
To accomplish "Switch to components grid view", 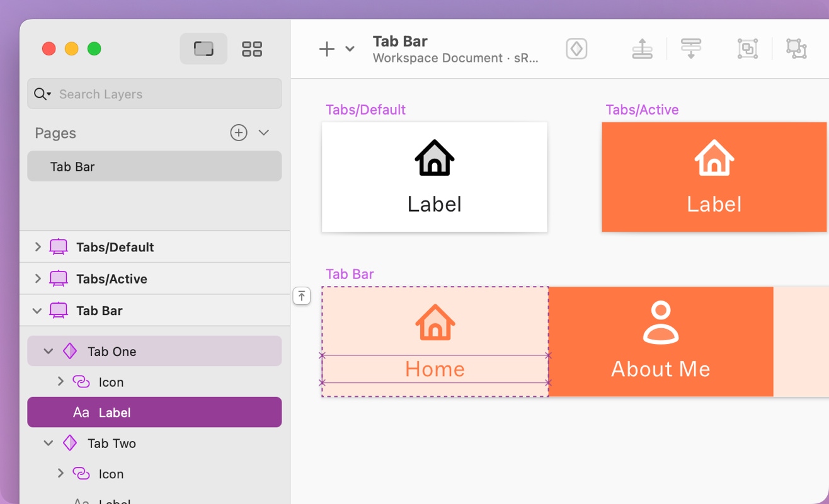I will coord(252,49).
